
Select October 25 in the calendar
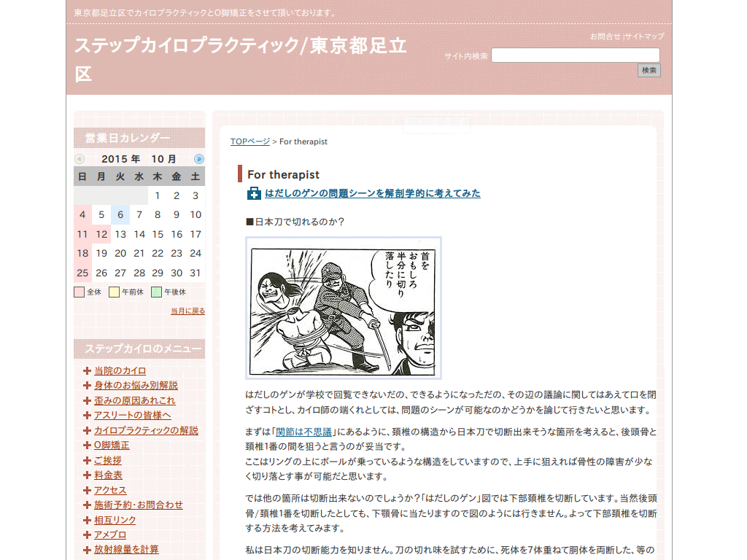point(82,273)
